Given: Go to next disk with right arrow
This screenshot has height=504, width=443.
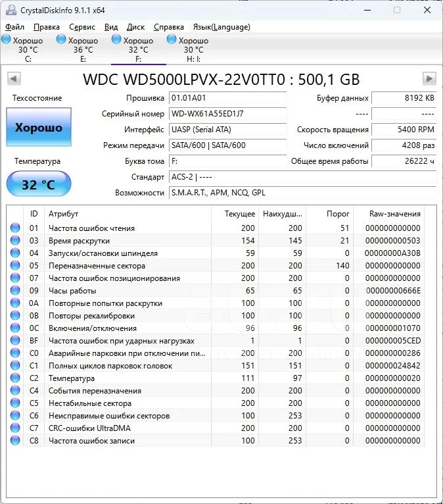Looking at the screenshot, I should click(429, 78).
